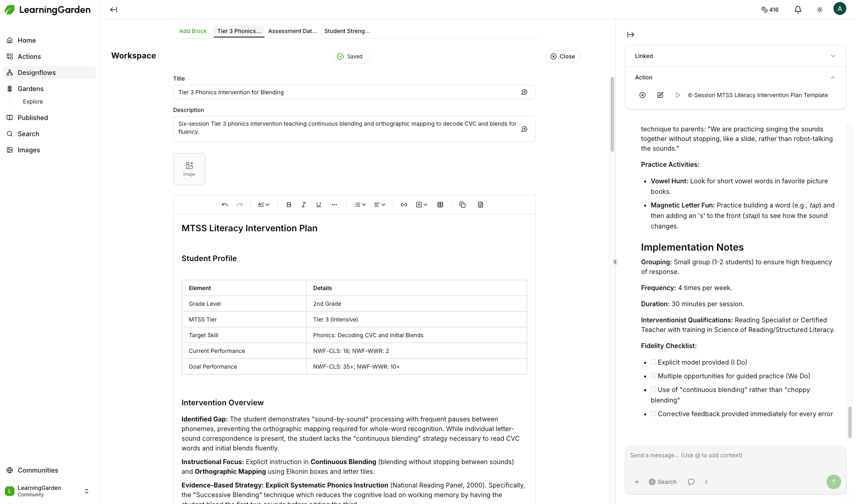
Task: Click the 2nd Grade table cell
Action: [x=417, y=304]
